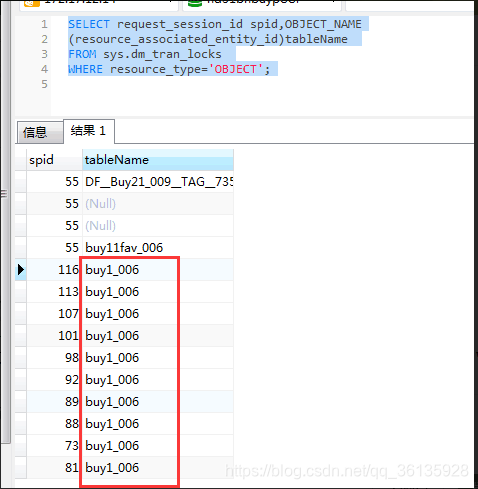Select the spid 73 cell
This screenshot has height=489, width=478.
click(x=54, y=446)
